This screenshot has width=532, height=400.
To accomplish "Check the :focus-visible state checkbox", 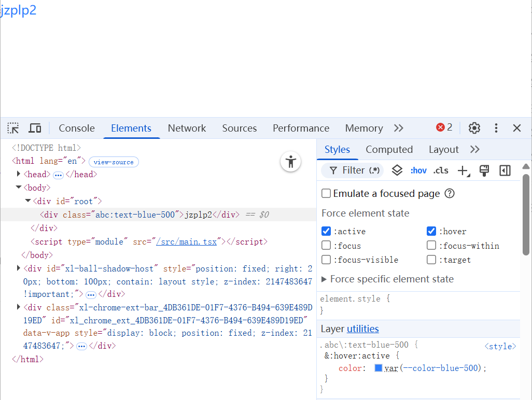I will pyautogui.click(x=326, y=260).
